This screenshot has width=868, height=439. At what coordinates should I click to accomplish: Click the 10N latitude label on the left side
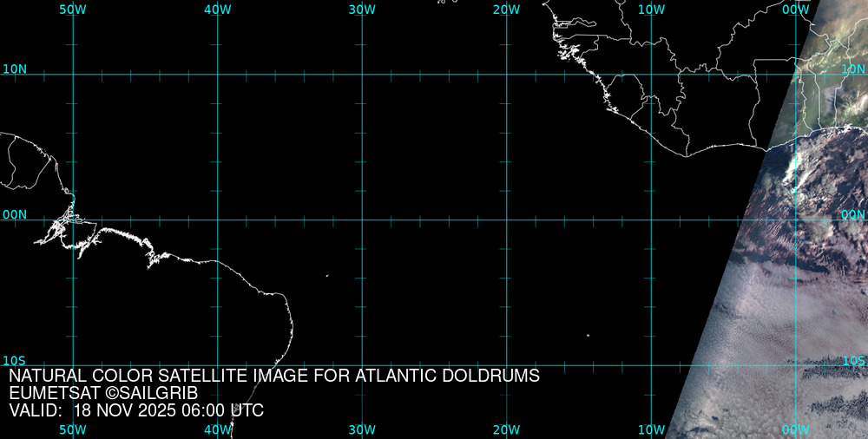[x=14, y=69]
